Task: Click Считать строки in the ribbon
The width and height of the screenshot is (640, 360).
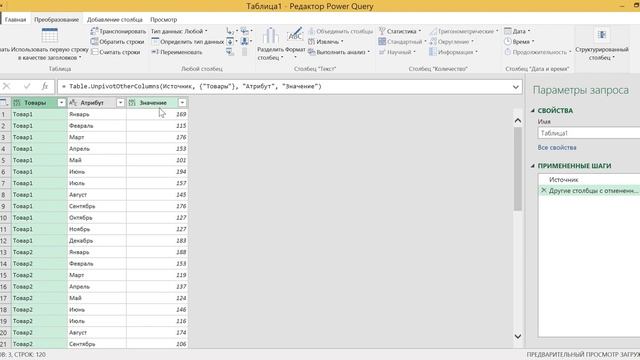Action: click(x=116, y=52)
